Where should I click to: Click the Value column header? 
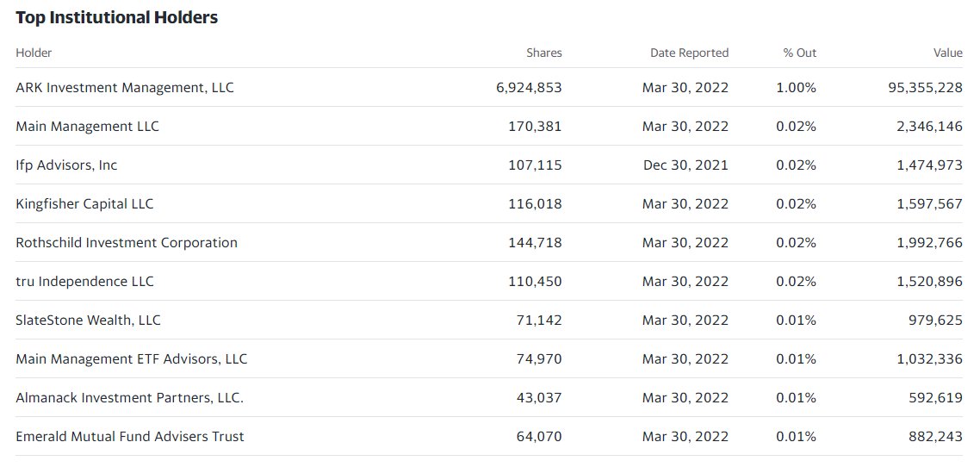(948, 53)
